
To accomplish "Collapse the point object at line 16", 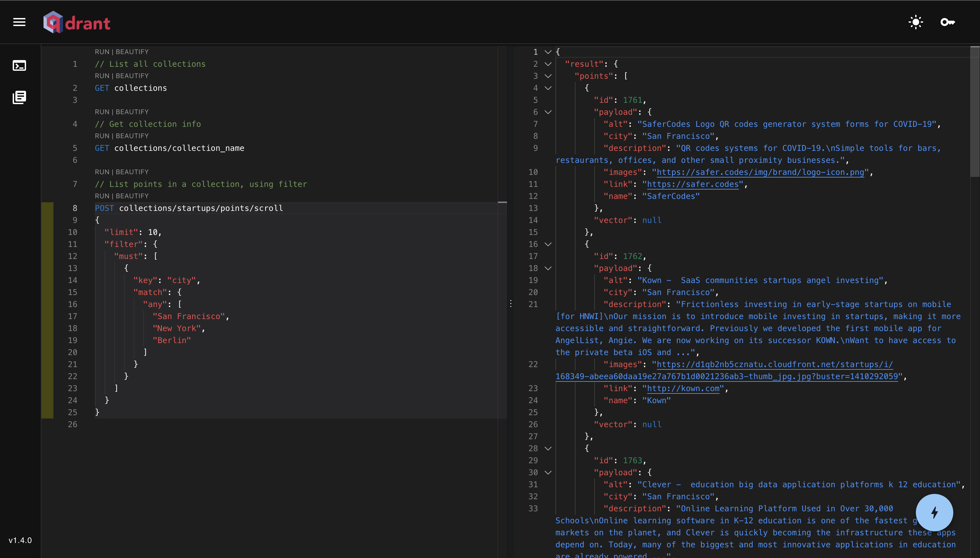I will tap(548, 244).
